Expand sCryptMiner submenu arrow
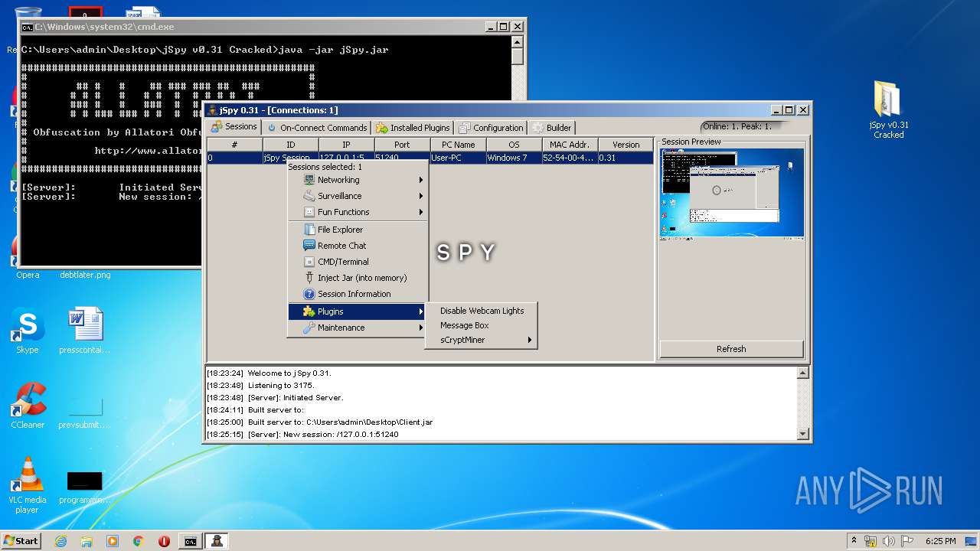Viewport: 980px width, 551px height. tap(530, 340)
